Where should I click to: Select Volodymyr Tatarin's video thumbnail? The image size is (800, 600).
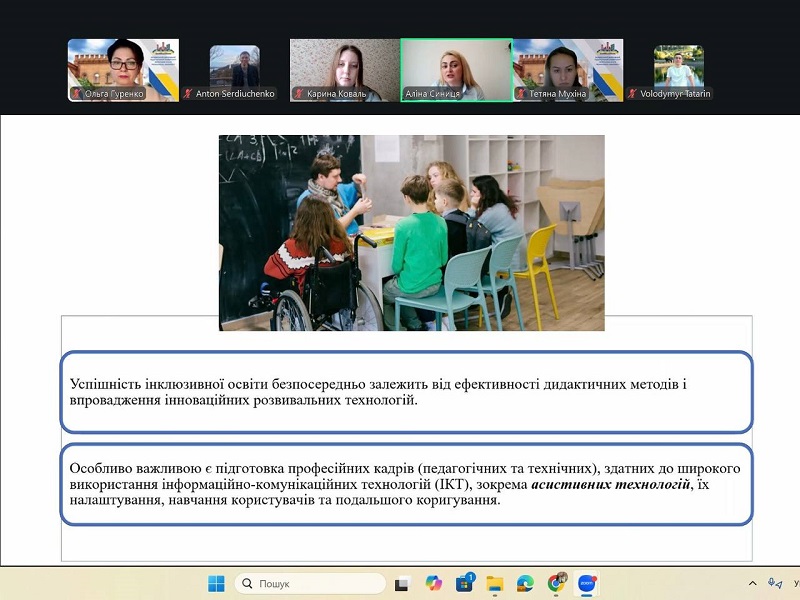click(678, 68)
